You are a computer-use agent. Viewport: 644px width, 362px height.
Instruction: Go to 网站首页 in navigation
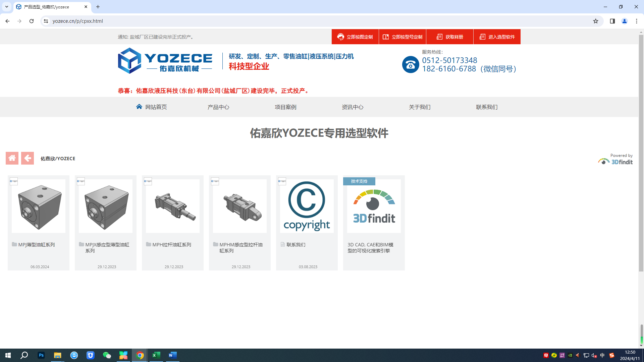click(x=151, y=107)
